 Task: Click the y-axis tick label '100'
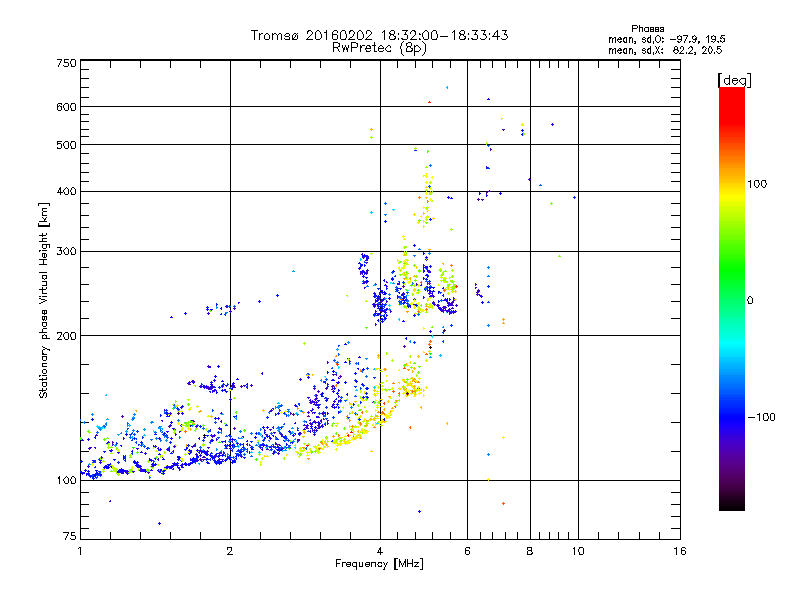(66, 481)
